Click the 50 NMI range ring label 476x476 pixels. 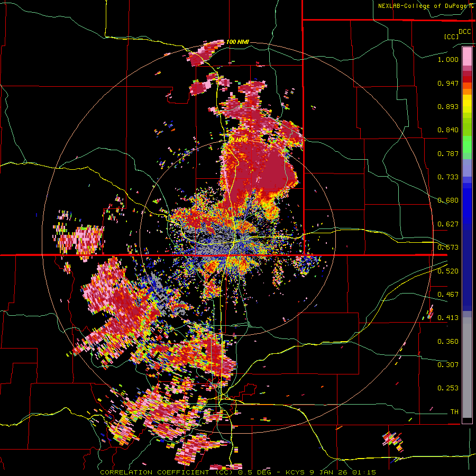[x=238, y=140]
